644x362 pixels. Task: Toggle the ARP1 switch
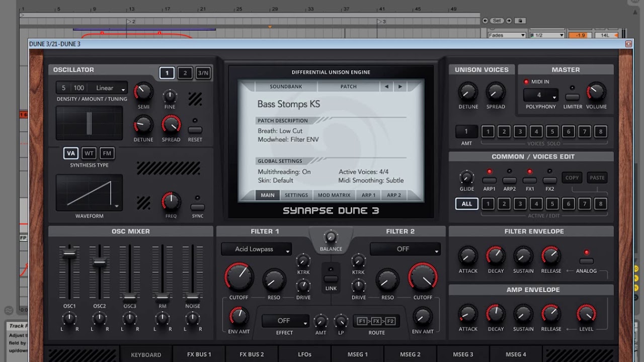click(x=490, y=180)
